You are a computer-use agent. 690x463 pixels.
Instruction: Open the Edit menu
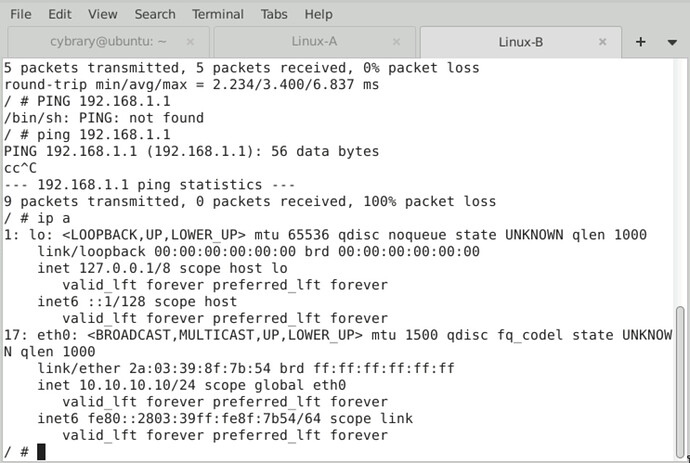pyautogui.click(x=59, y=15)
